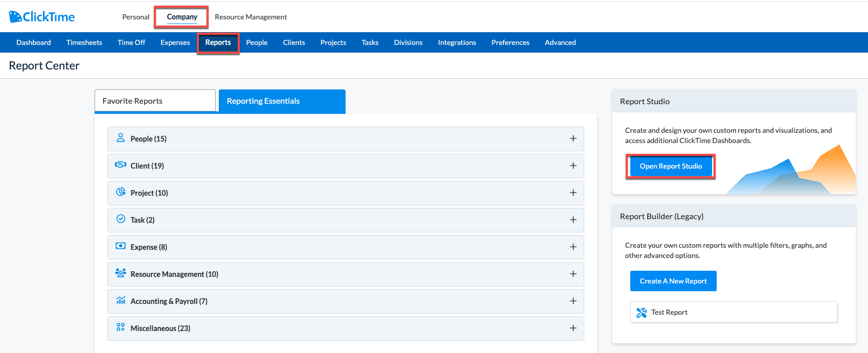
Task: Click the Task (2) label
Action: 143,220
